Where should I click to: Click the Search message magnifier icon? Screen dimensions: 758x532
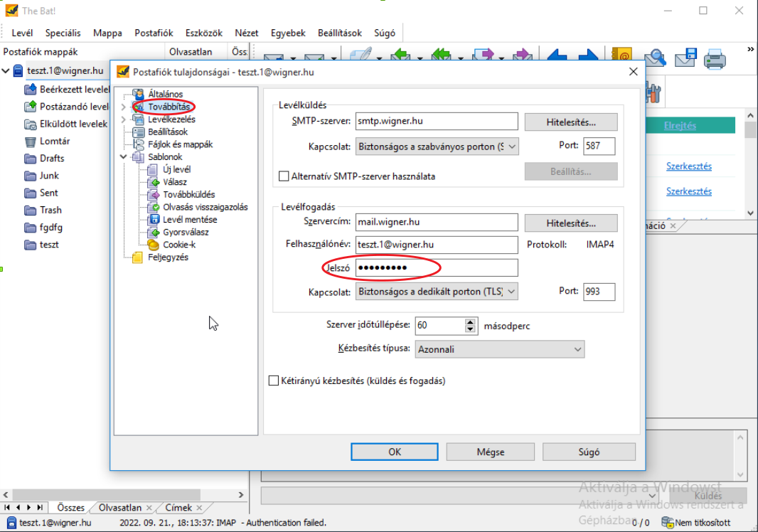pos(655,58)
